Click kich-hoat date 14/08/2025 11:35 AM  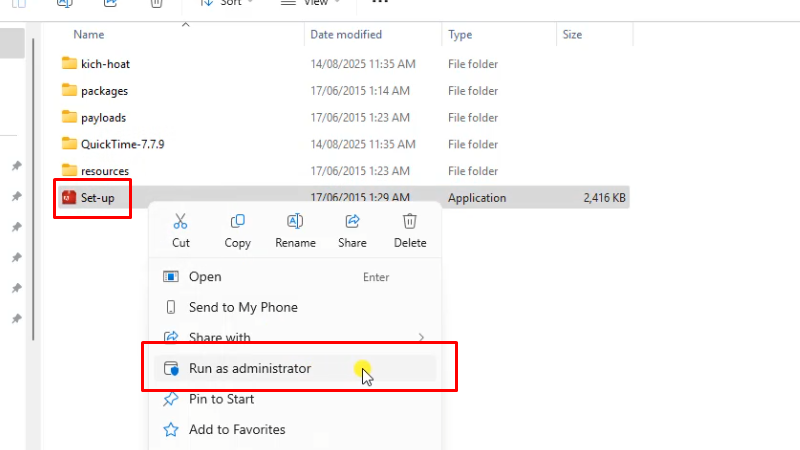coord(363,64)
